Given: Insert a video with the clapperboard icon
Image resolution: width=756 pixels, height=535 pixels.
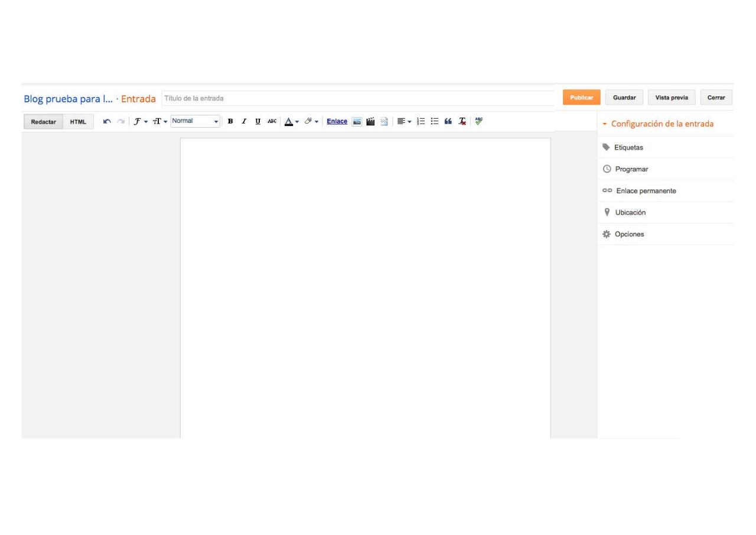Looking at the screenshot, I should pyautogui.click(x=371, y=122).
